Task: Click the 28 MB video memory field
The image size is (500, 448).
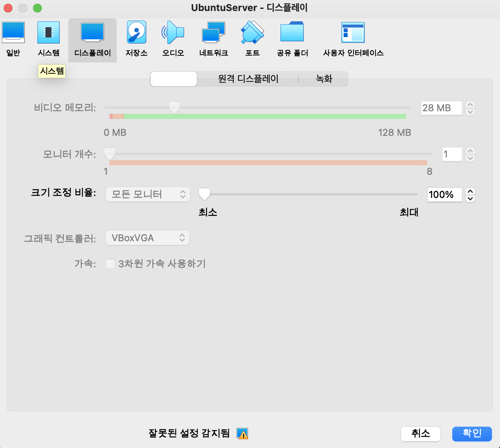Action: [441, 108]
